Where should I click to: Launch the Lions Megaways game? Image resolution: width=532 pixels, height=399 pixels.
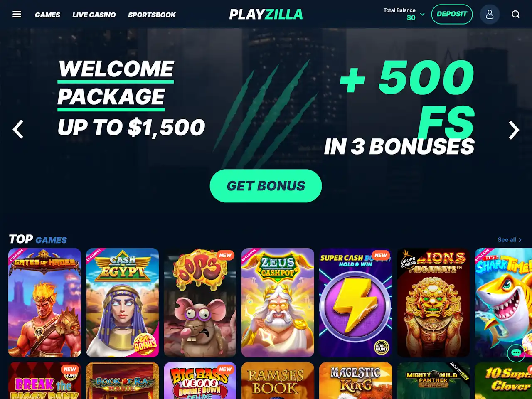[433, 303]
